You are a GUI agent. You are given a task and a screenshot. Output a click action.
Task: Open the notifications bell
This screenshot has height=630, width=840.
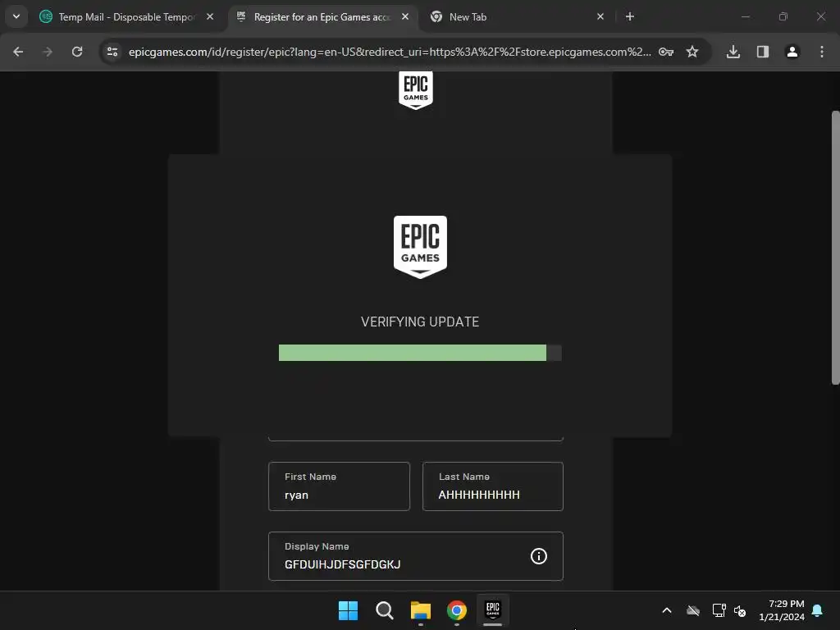point(818,610)
